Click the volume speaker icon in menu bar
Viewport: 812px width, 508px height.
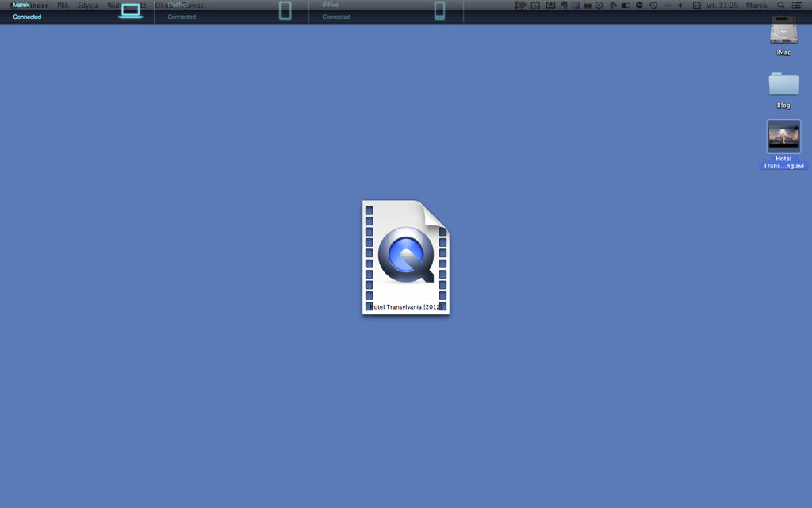(x=680, y=6)
